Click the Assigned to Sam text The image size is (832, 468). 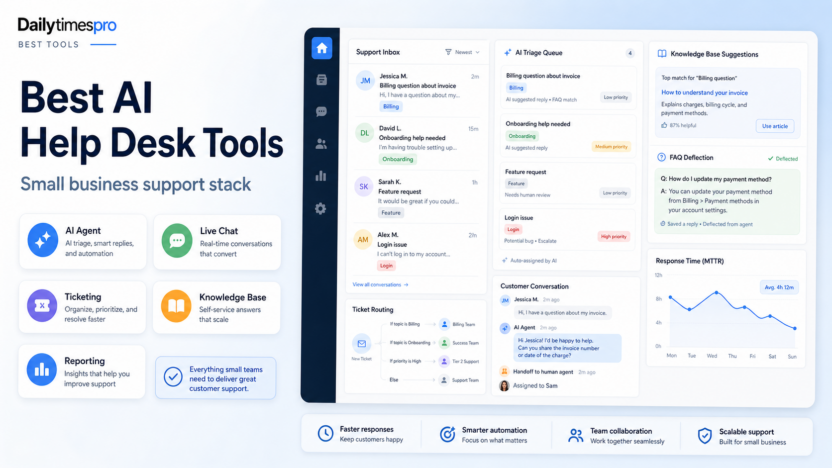535,386
